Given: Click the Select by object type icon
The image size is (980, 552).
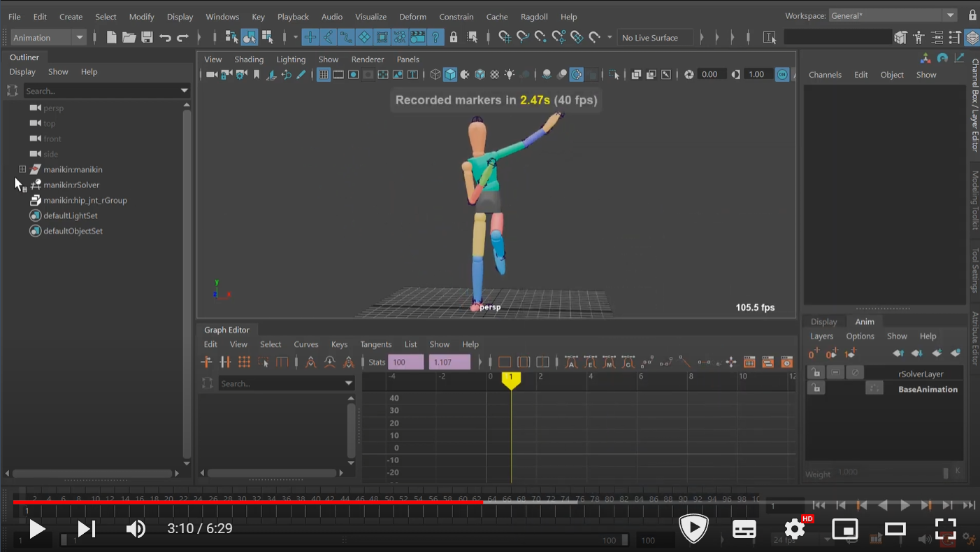Looking at the screenshot, I should pyautogui.click(x=250, y=38).
